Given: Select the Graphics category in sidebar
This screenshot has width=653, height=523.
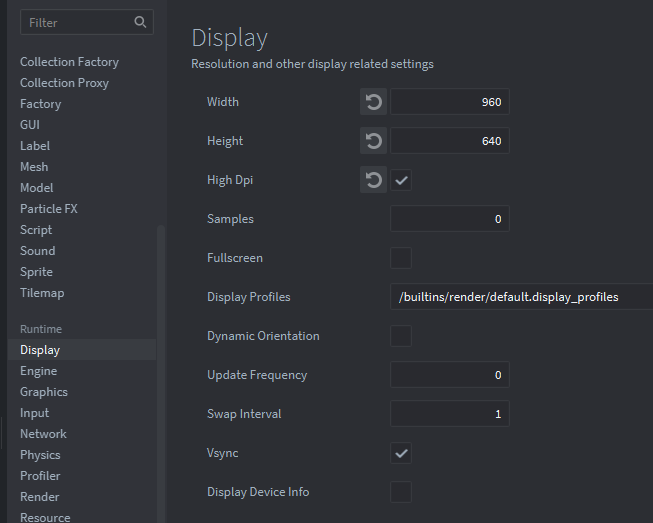Looking at the screenshot, I should click(44, 392).
